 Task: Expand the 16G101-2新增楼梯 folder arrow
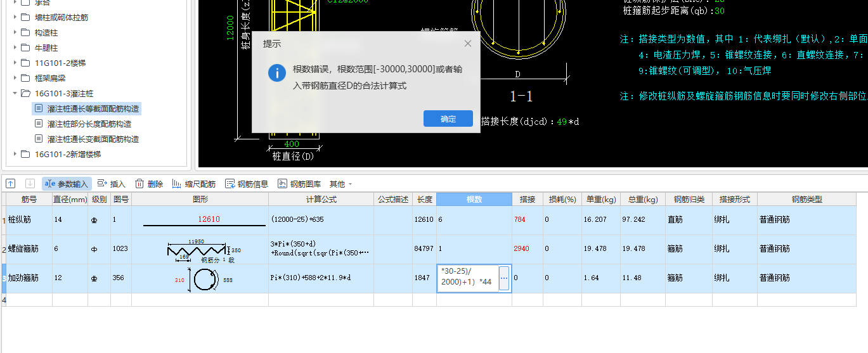click(15, 154)
